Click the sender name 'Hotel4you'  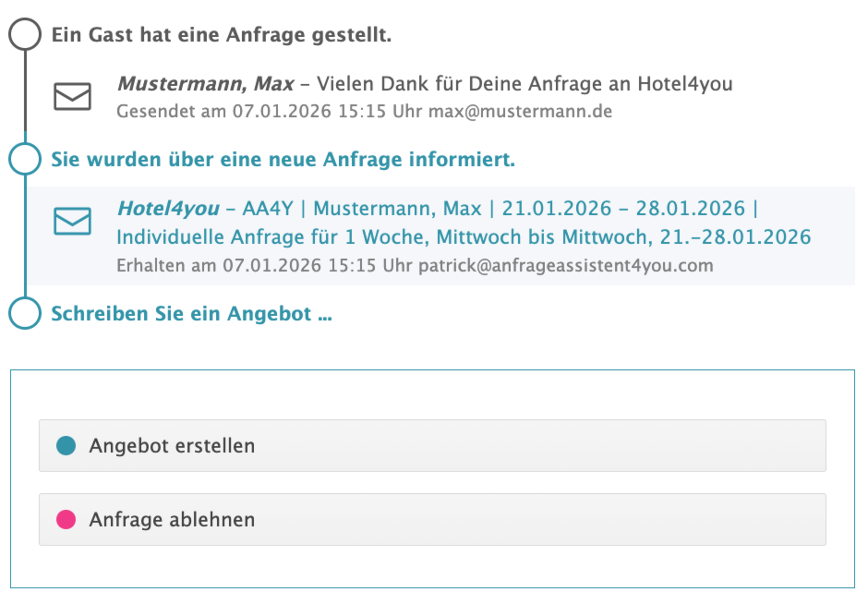click(168, 208)
